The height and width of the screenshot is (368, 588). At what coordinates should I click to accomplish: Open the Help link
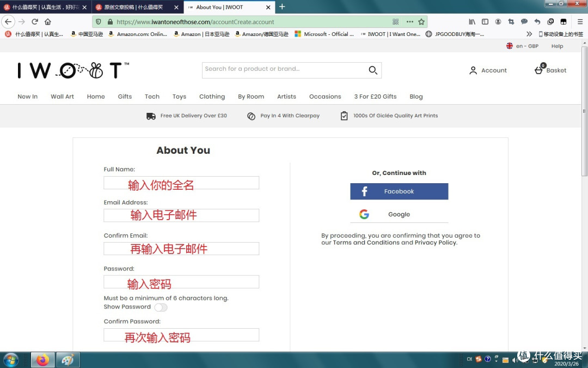pos(558,46)
